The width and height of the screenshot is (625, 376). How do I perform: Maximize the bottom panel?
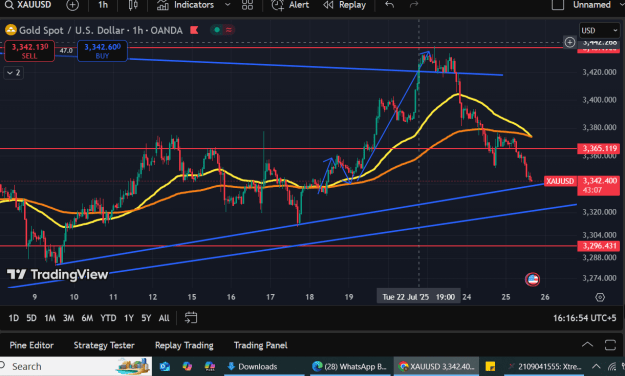pyautogui.click(x=610, y=345)
